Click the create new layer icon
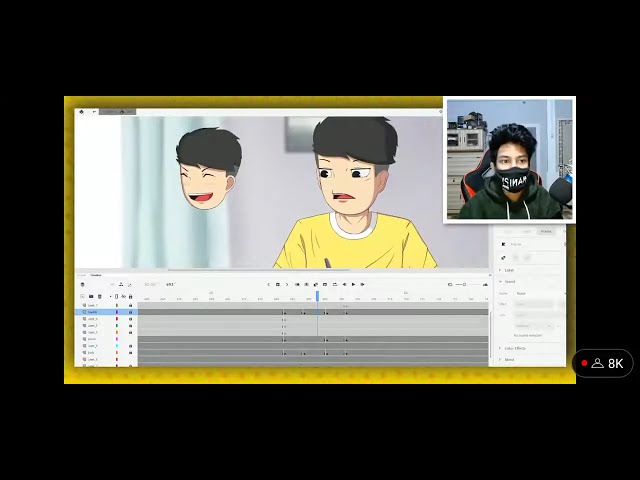This screenshot has width=640, height=480. tap(82, 296)
